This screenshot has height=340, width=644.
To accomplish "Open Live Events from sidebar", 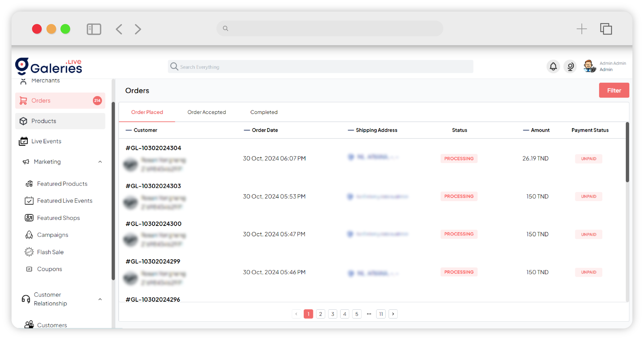I will [46, 141].
